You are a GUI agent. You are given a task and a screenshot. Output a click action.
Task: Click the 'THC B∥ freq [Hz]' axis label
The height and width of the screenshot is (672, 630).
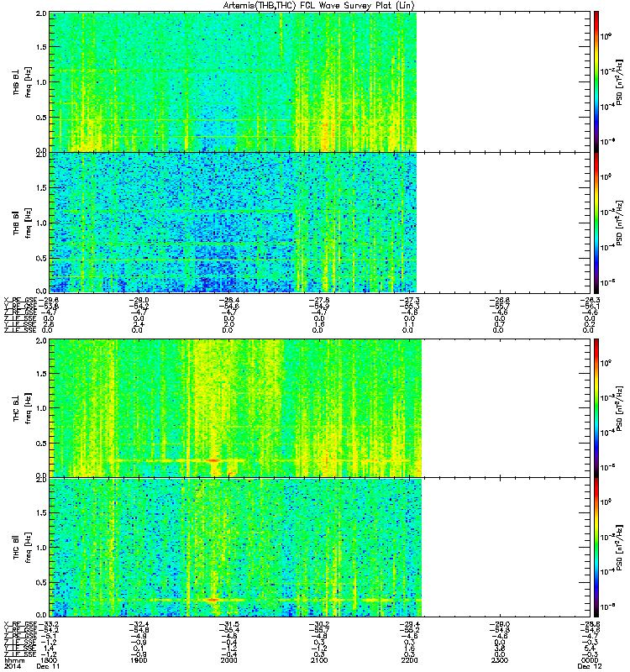tap(22, 548)
